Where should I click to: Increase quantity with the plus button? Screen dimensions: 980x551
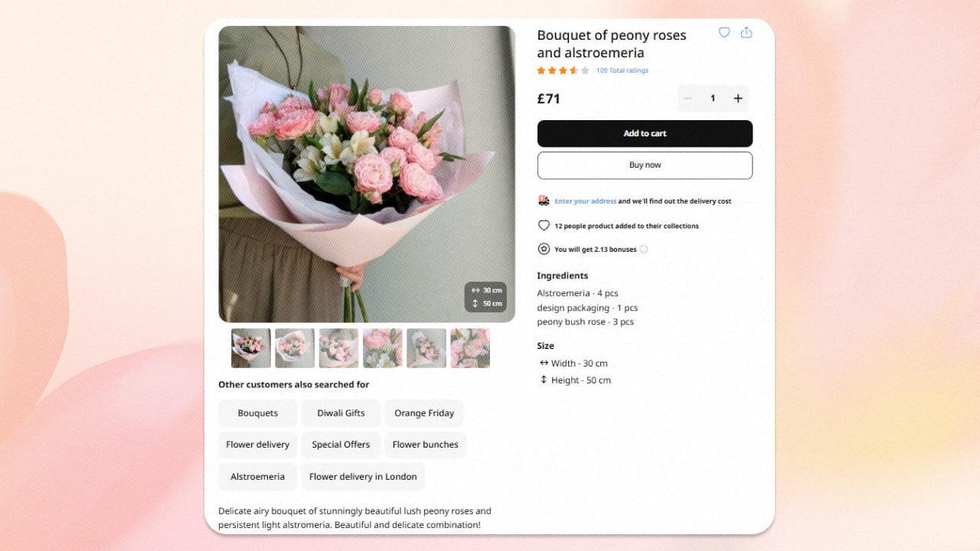point(738,98)
